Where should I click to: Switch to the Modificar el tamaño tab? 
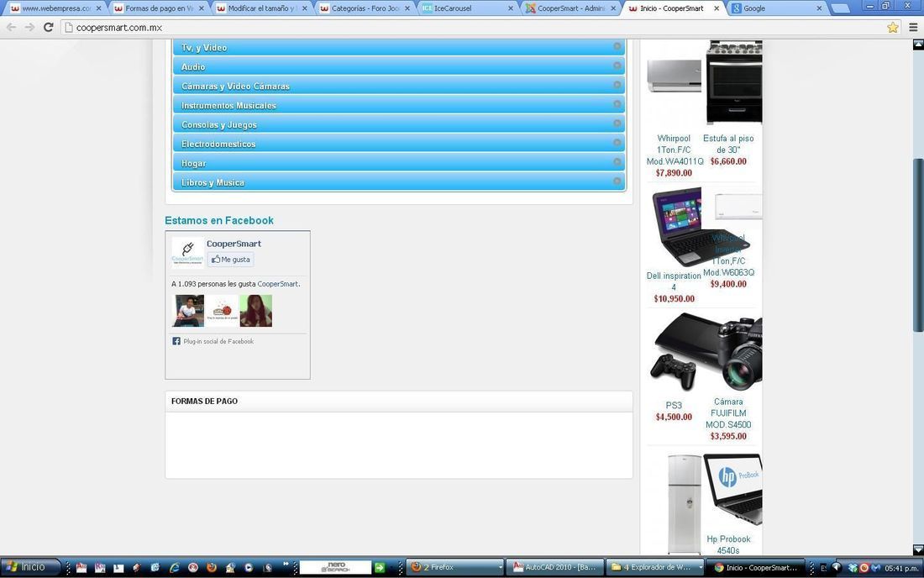coord(262,8)
